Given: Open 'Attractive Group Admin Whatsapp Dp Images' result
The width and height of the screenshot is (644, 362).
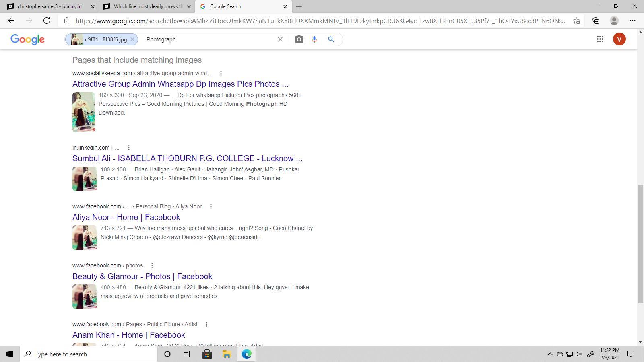Looking at the screenshot, I should point(180,84).
